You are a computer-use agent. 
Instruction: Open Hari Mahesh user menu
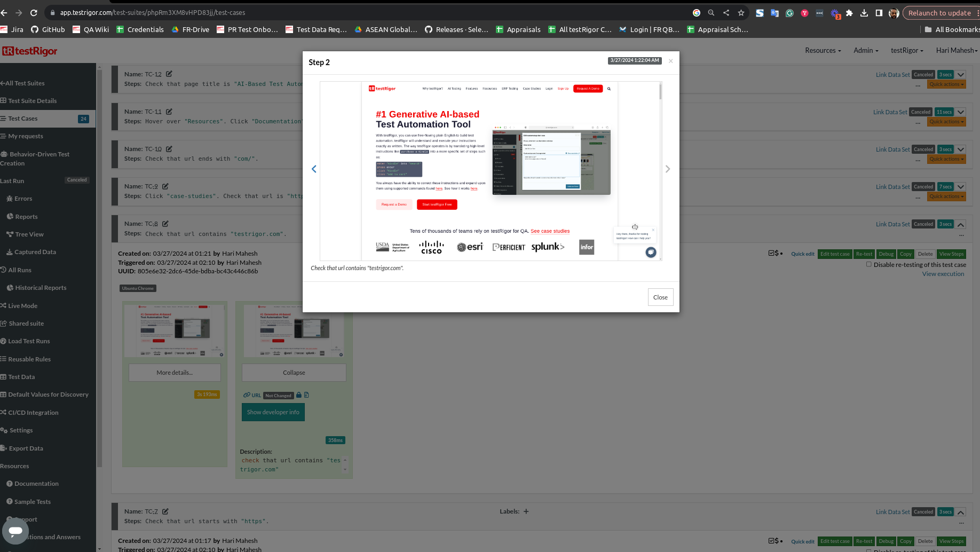tap(956, 50)
